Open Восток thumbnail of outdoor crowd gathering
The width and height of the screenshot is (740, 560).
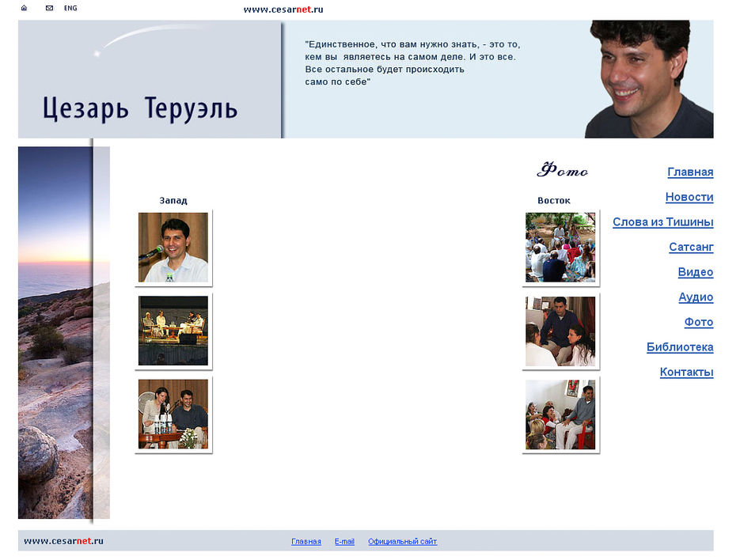click(x=560, y=248)
